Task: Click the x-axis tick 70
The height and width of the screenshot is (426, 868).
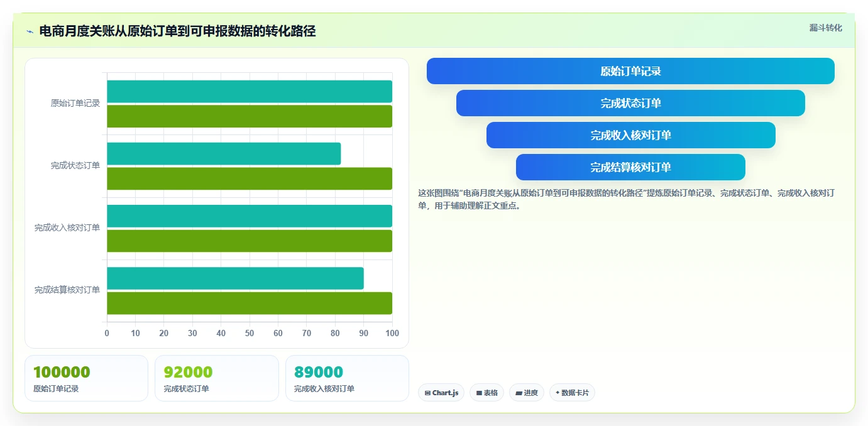Action: (307, 333)
